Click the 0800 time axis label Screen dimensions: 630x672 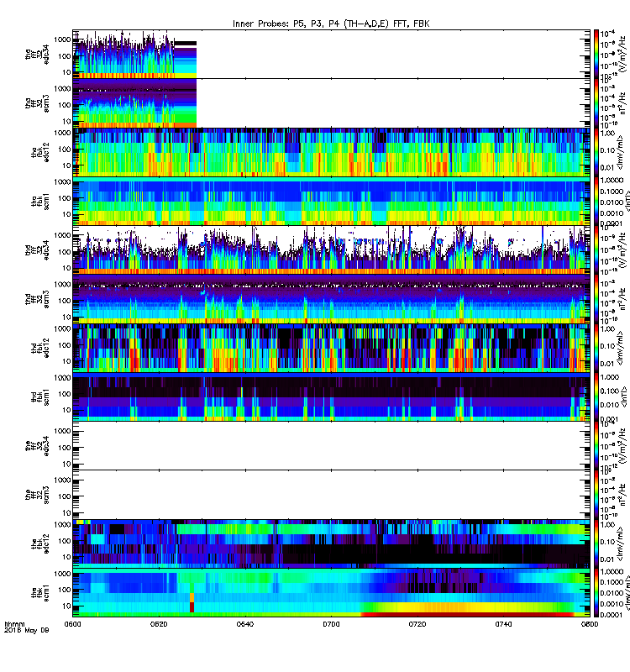point(590,624)
